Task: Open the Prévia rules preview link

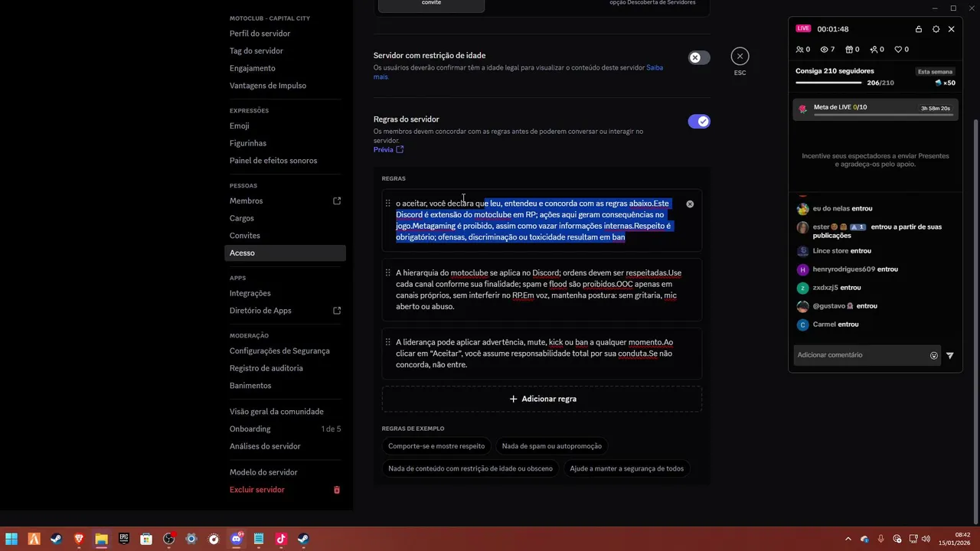Action: click(x=388, y=149)
